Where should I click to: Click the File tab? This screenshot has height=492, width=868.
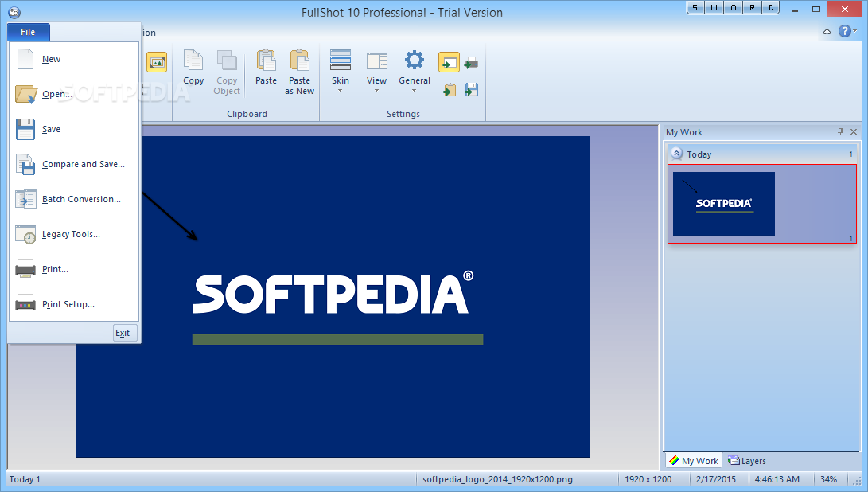28,32
